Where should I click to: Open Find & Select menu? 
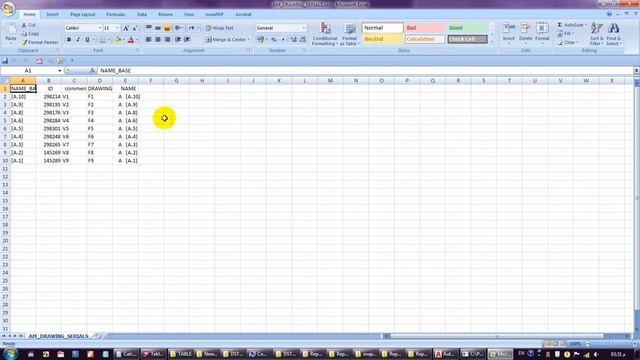pyautogui.click(x=613, y=34)
